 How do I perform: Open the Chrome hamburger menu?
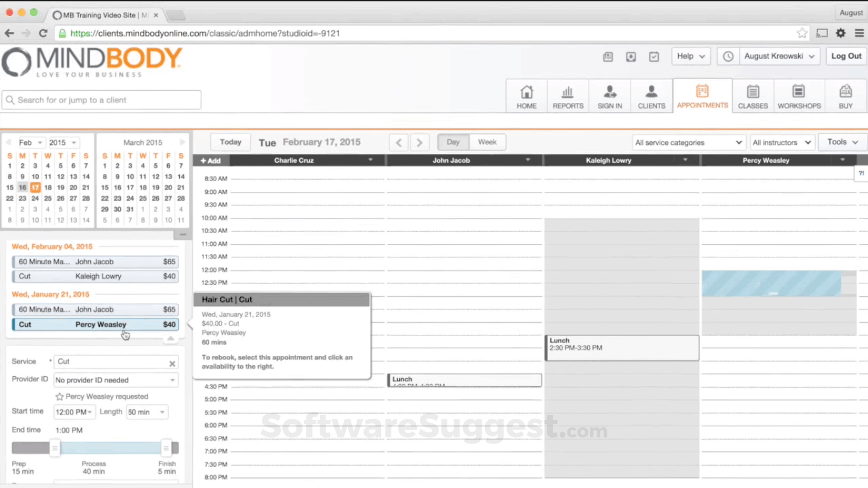[x=858, y=33]
